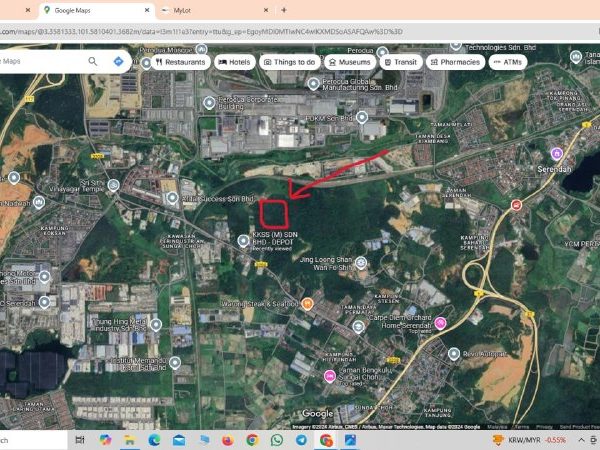600x450 pixels.
Task: Open Telegram from the taskbar
Action: 301,440
